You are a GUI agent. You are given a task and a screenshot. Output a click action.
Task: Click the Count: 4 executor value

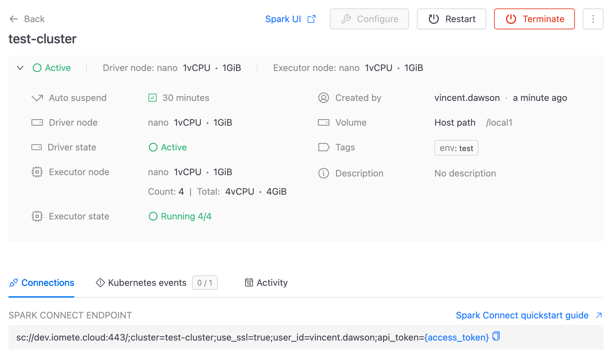point(166,191)
